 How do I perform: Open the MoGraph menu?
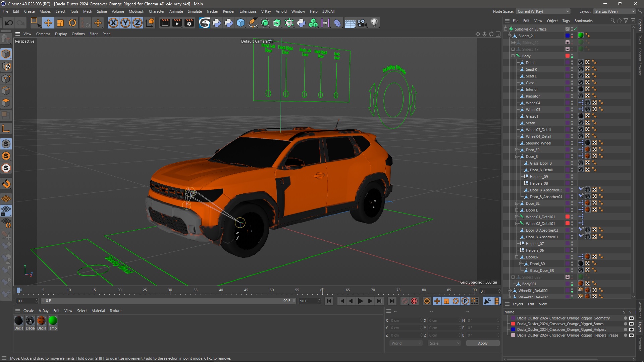[136, 11]
